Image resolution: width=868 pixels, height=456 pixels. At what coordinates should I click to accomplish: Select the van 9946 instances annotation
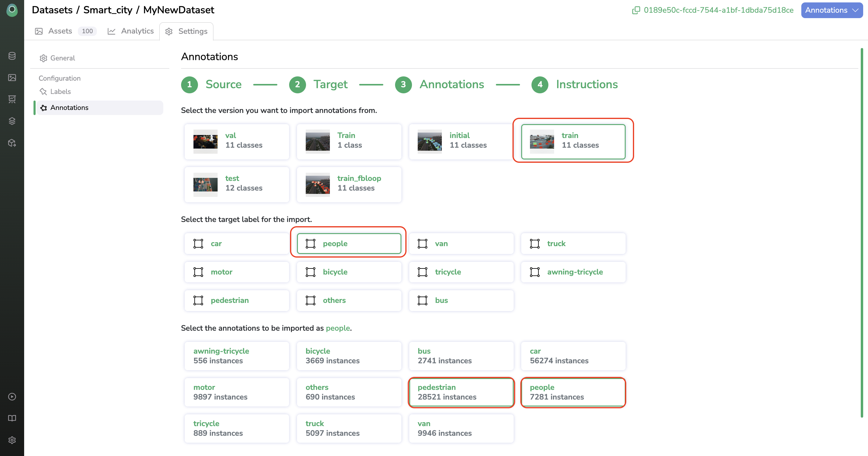[x=461, y=428]
